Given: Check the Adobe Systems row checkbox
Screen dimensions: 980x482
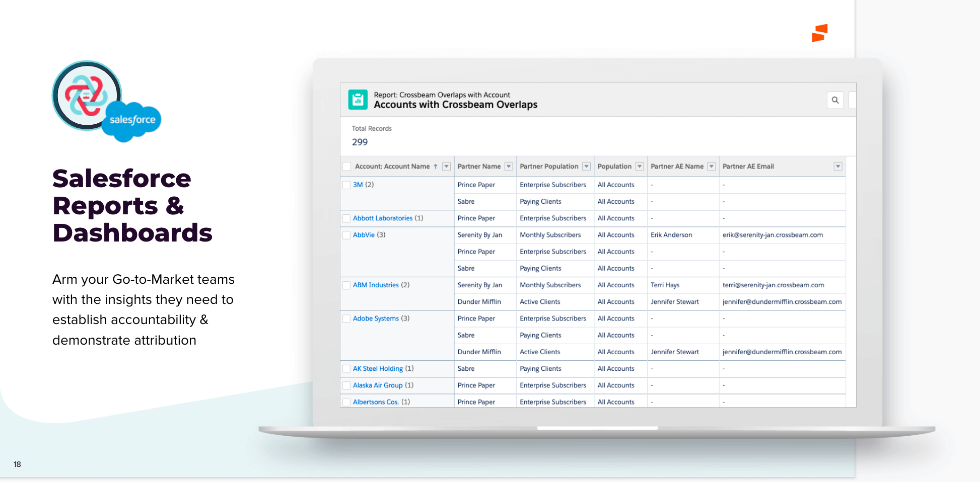Looking at the screenshot, I should pos(346,318).
